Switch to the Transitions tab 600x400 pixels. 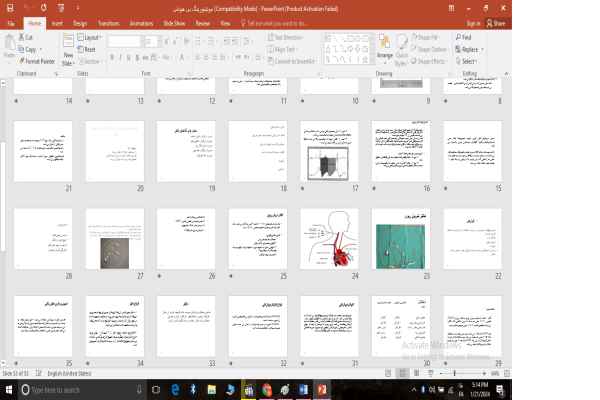108,21
